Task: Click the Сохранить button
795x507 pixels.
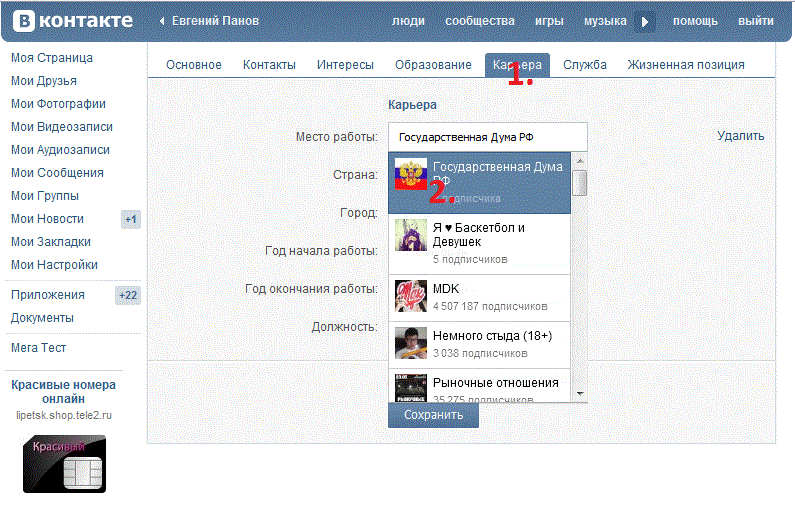Action: [x=433, y=415]
